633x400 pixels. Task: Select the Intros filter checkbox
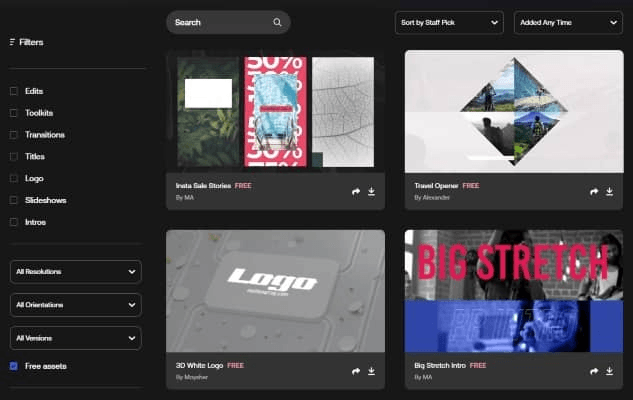14,222
